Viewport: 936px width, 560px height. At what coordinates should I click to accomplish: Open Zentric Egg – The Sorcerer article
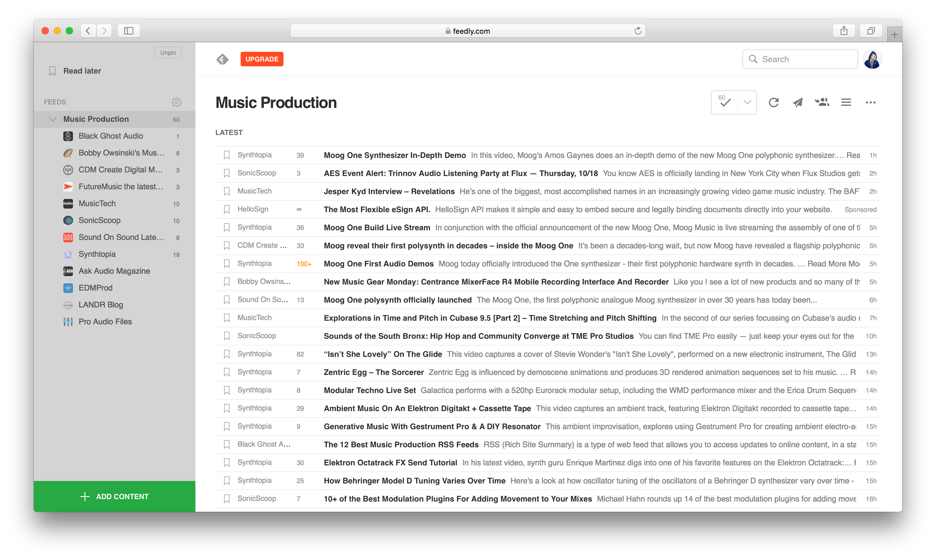374,373
